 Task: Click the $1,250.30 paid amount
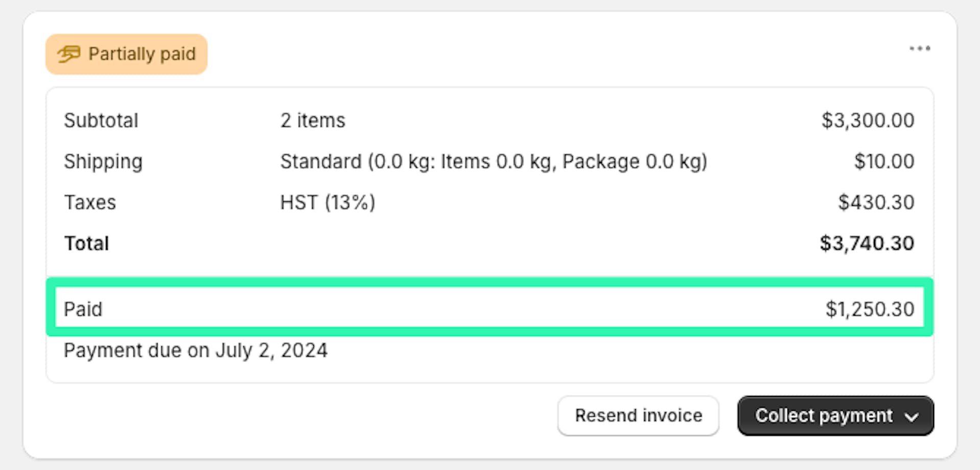pyautogui.click(x=870, y=309)
